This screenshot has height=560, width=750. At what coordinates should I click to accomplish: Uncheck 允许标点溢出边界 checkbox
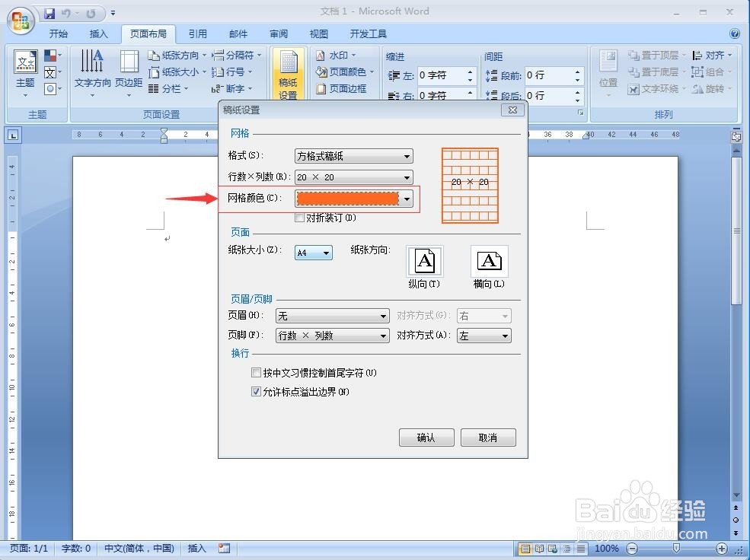click(x=256, y=392)
